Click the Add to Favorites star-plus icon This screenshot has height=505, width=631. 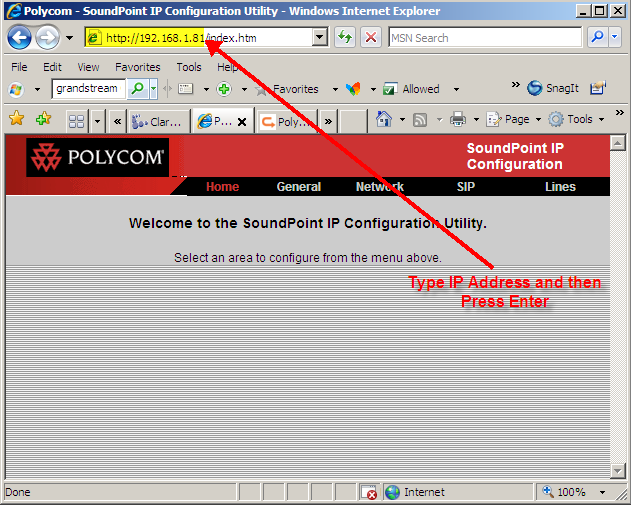[43, 119]
